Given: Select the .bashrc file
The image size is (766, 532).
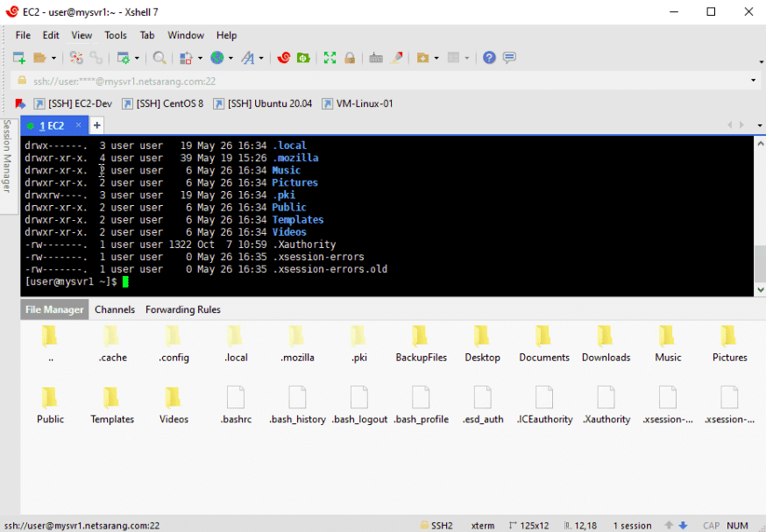Looking at the screenshot, I should coord(236,406).
